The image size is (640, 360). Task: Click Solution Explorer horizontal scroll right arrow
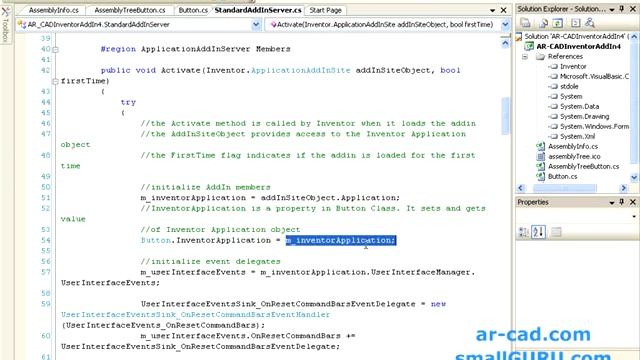pyautogui.click(x=623, y=188)
